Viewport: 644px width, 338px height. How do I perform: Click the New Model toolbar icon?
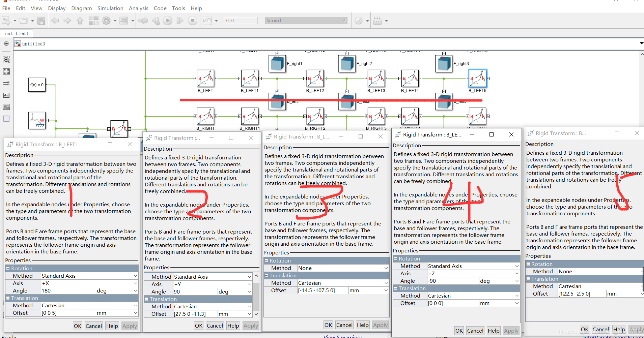(x=6, y=21)
